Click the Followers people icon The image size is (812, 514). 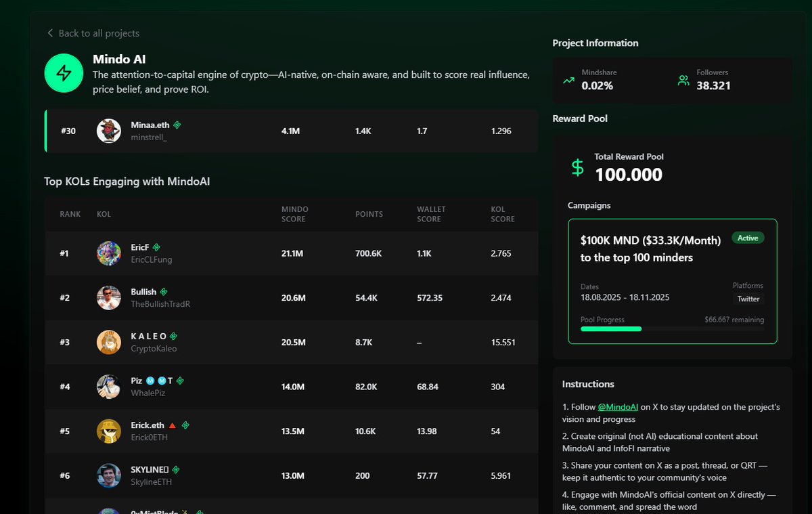point(683,81)
